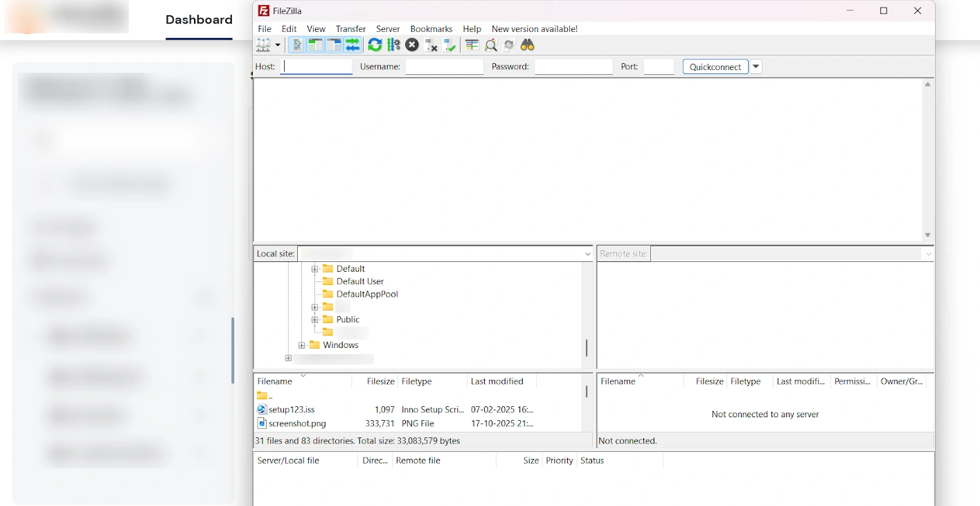The width and height of the screenshot is (980, 506).
Task: Open the Local site path dropdown
Action: point(587,254)
